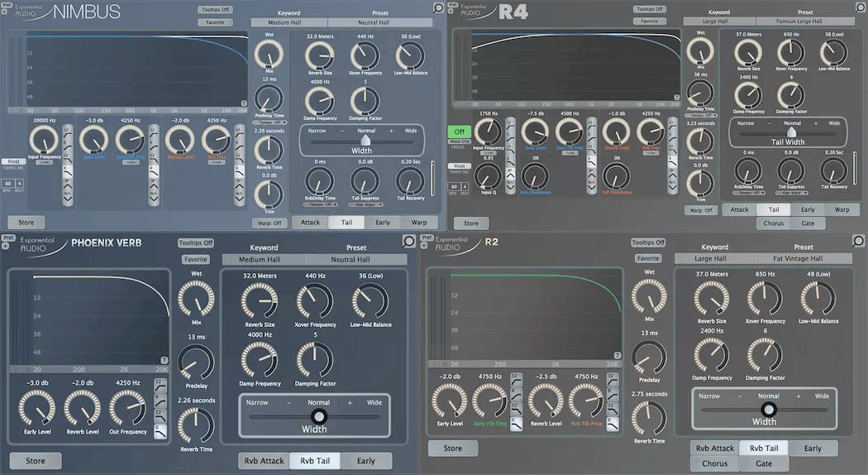Click the T button on the Nimbus EQ graph
The width and height of the screenshot is (868, 475).
click(244, 103)
